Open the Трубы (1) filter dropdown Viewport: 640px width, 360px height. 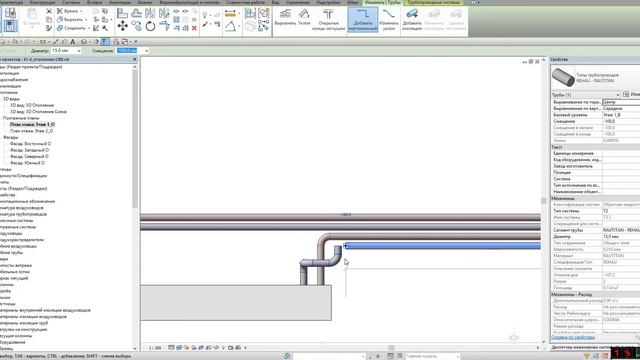(585, 94)
